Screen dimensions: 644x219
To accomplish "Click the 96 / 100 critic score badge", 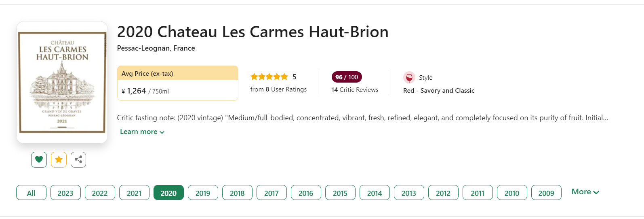I will pyautogui.click(x=347, y=77).
